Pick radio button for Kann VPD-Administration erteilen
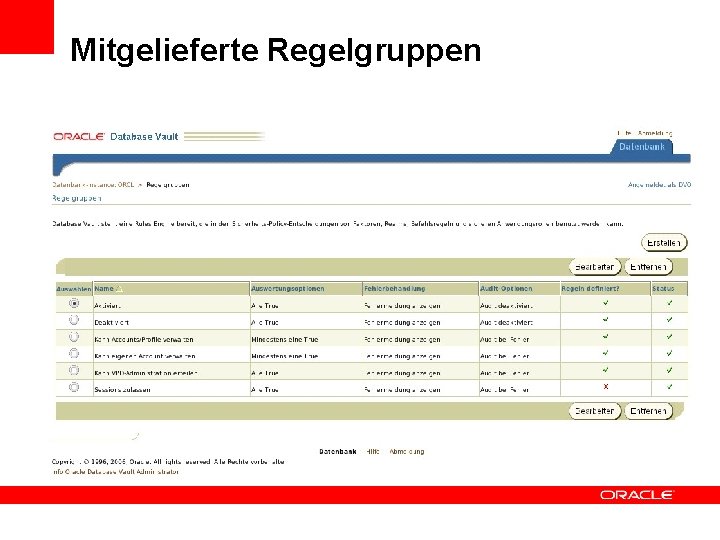This screenshot has width=720, height=540. pos(74,370)
